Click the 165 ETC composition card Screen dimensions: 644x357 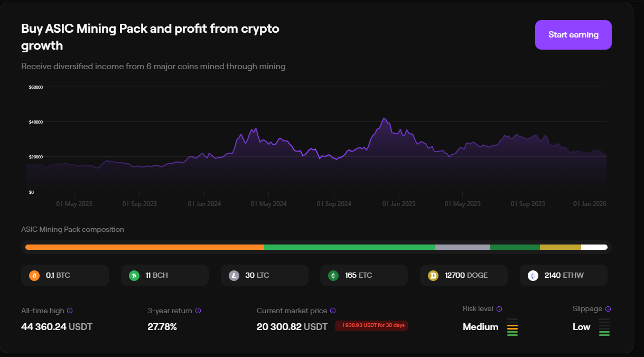[x=364, y=275]
